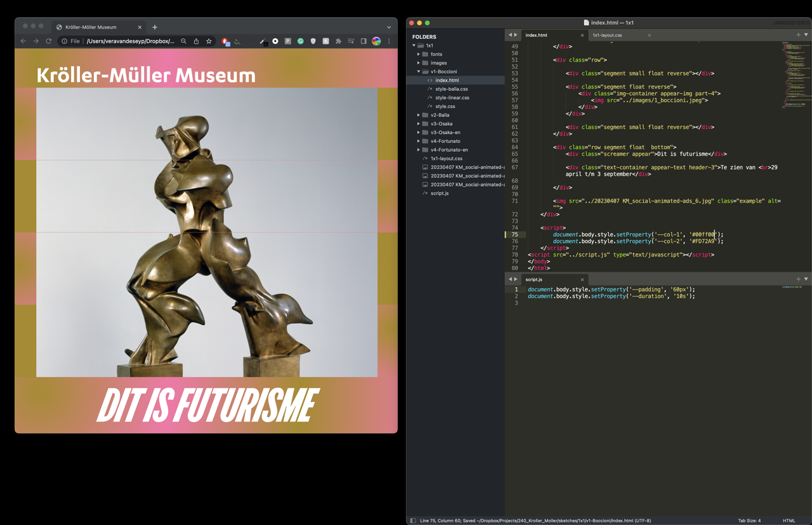Image resolution: width=812 pixels, height=525 pixels.
Task: Open the Chrome three-dot menu
Action: pyautogui.click(x=389, y=41)
